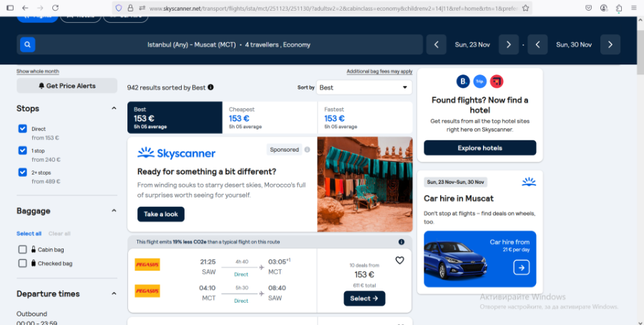Click the blue search magnifier icon

coord(27,45)
